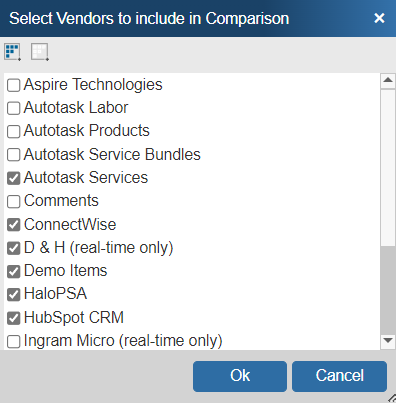Remove HaloPSA from the comparison
This screenshot has width=396, height=403.
tap(14, 294)
